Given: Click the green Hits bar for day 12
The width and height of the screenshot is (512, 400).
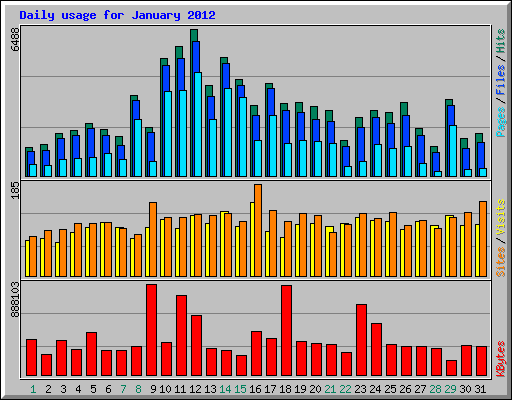Looking at the screenshot, I should point(194,35).
